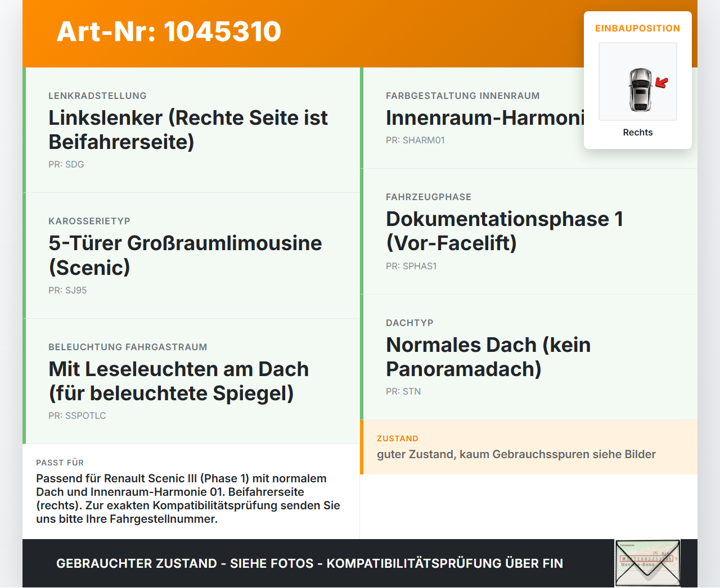The height and width of the screenshot is (588, 720).
Task: Click the 'DACHTYP' label
Action: 409,323
